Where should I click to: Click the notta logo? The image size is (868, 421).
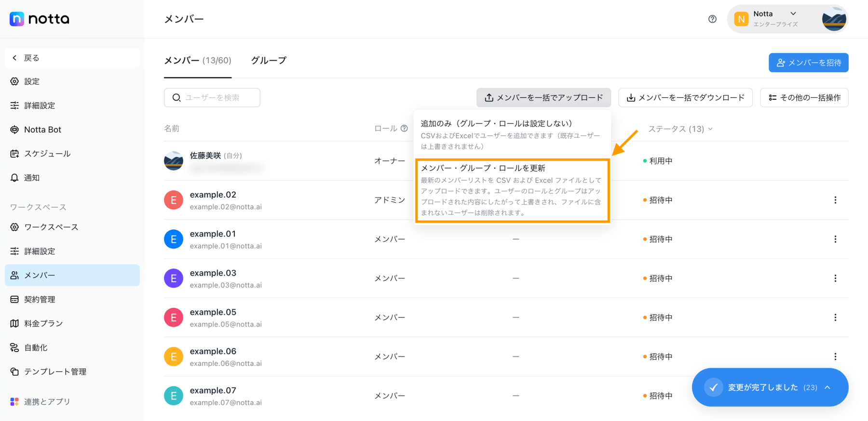(40, 19)
